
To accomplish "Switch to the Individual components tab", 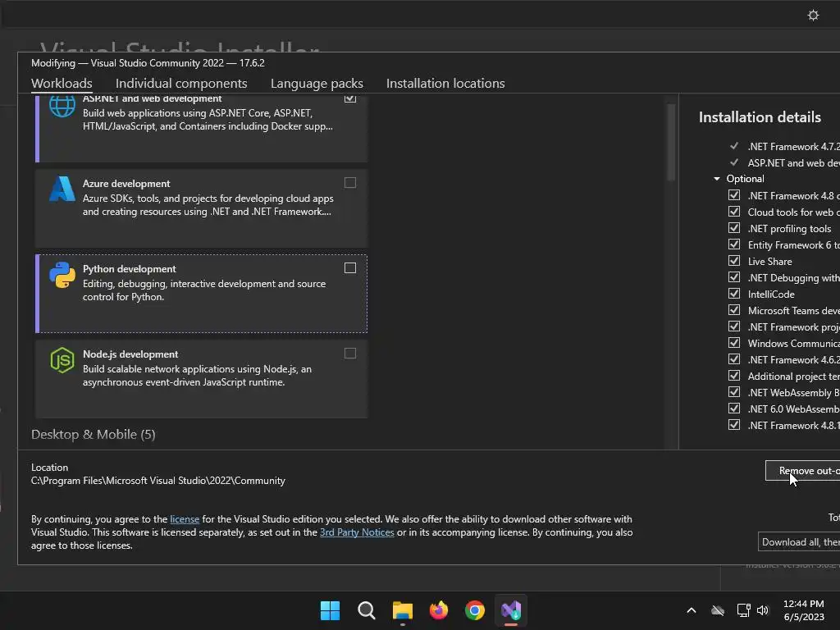I will (x=181, y=83).
